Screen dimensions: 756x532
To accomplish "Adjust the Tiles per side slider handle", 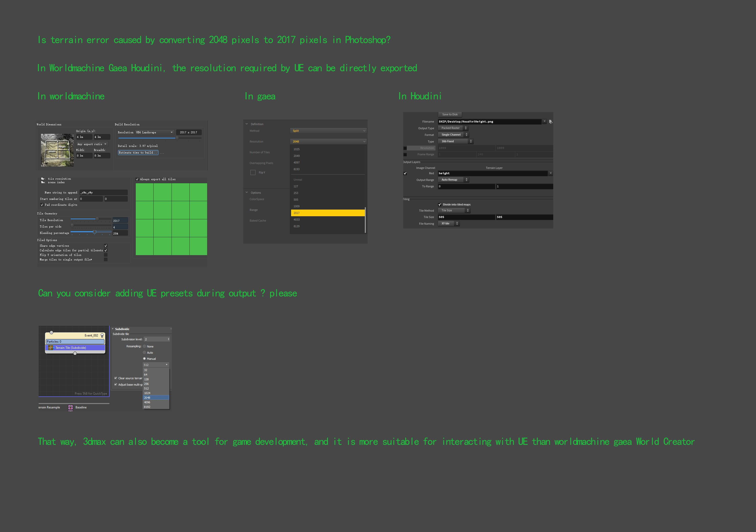I will point(72,225).
